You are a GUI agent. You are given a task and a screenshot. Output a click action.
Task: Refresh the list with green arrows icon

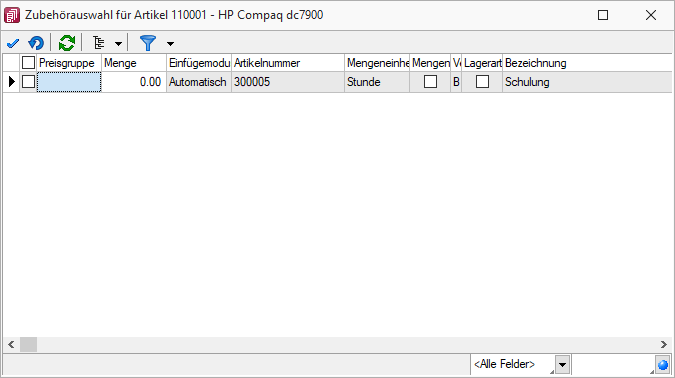[67, 43]
